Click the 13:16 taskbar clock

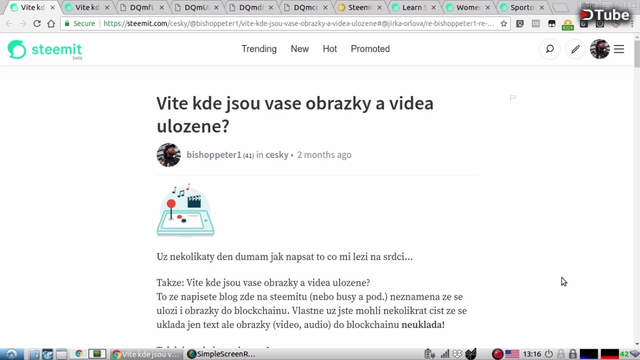click(x=532, y=354)
